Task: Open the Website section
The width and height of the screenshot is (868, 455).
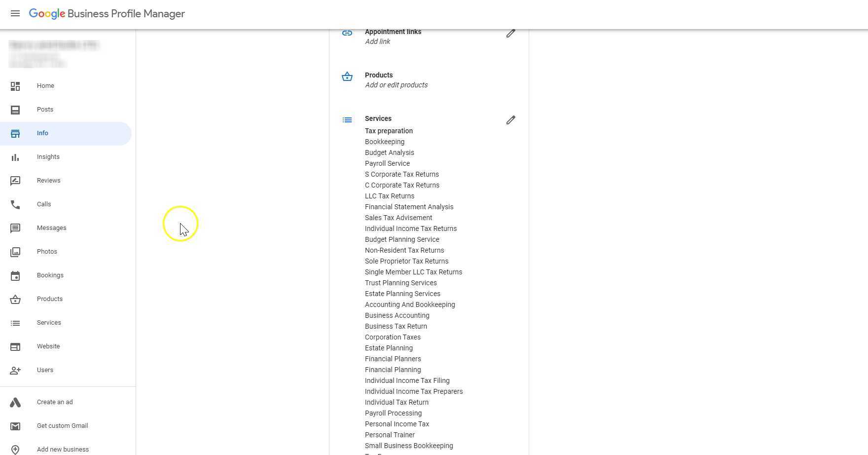Action: pos(48,346)
